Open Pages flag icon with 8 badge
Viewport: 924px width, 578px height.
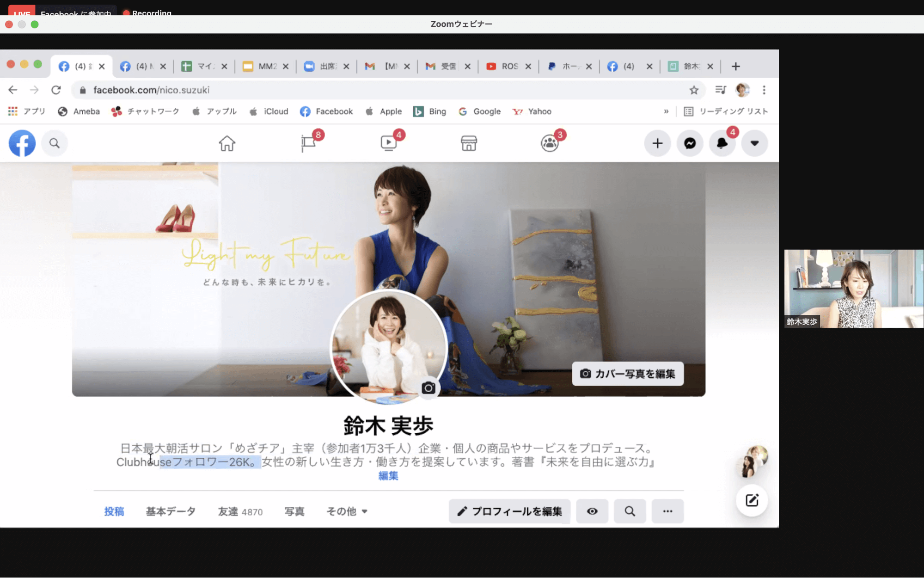309,143
